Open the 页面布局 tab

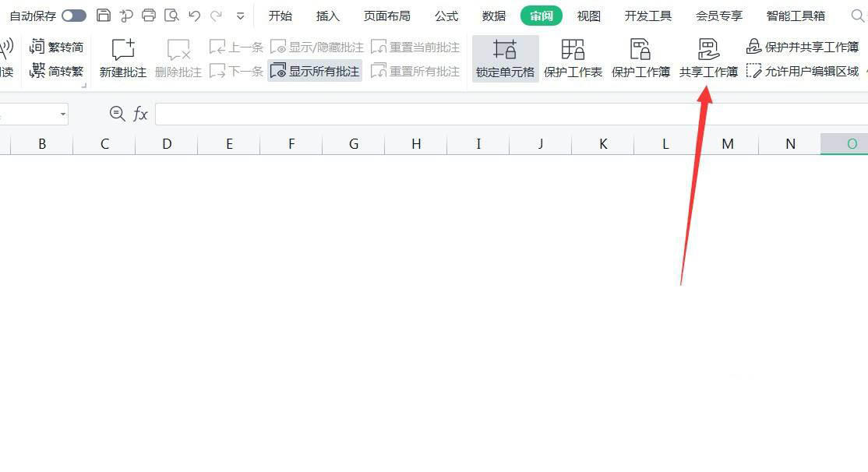[387, 16]
